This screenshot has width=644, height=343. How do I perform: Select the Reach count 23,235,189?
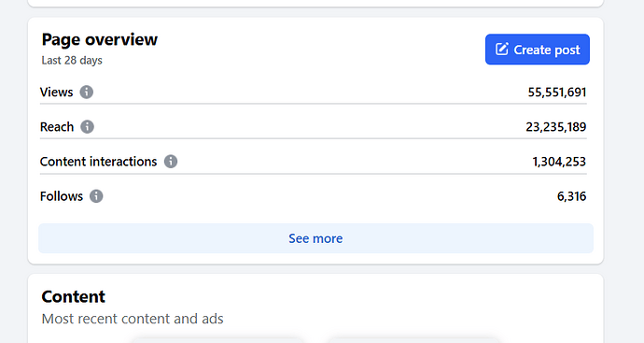tap(556, 127)
